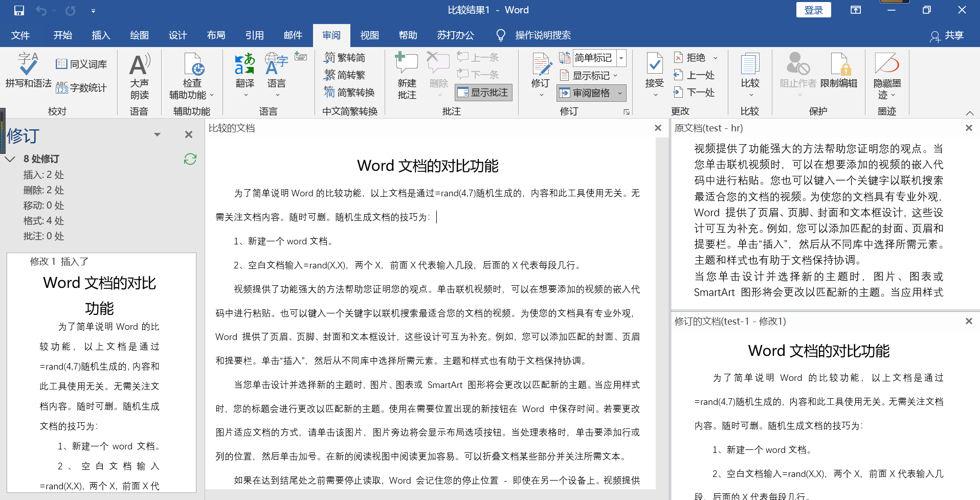Screen dimensions: 980x500
Task: Open Simplified/Traditional conversion (简繁转换)
Action: 349,92
